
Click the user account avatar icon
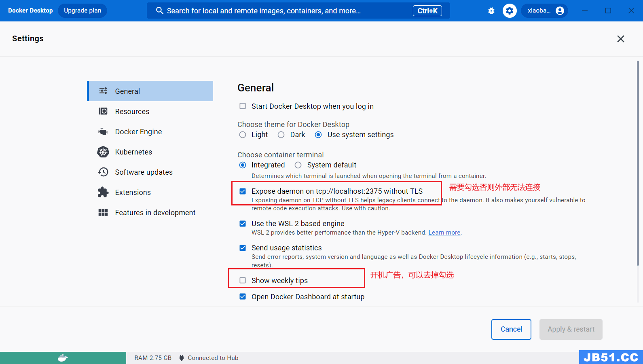tap(560, 11)
